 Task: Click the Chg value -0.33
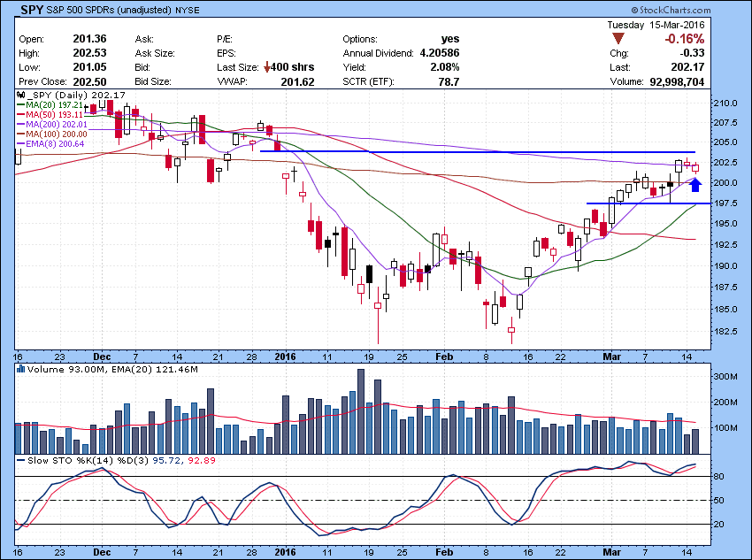tap(692, 53)
